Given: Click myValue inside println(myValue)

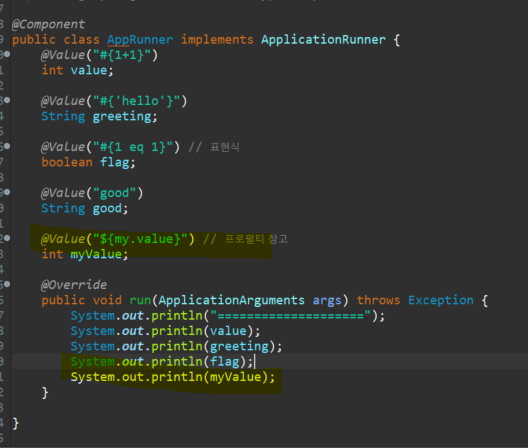Looking at the screenshot, I should coord(236,377).
